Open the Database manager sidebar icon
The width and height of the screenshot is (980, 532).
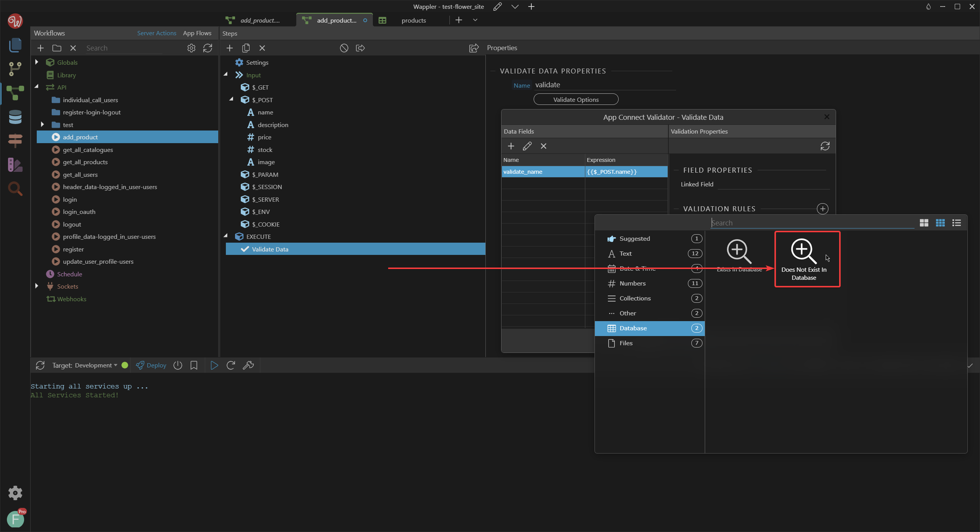pos(15,117)
